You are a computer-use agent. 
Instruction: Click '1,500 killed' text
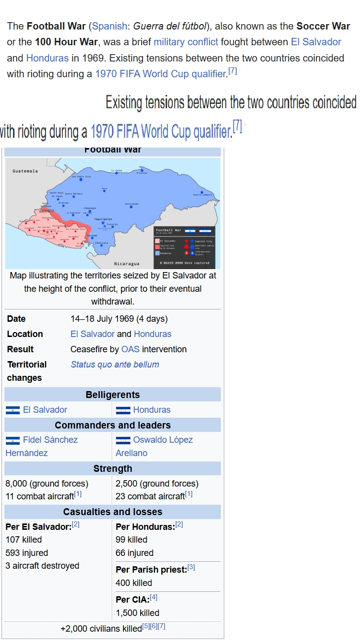[138, 613]
